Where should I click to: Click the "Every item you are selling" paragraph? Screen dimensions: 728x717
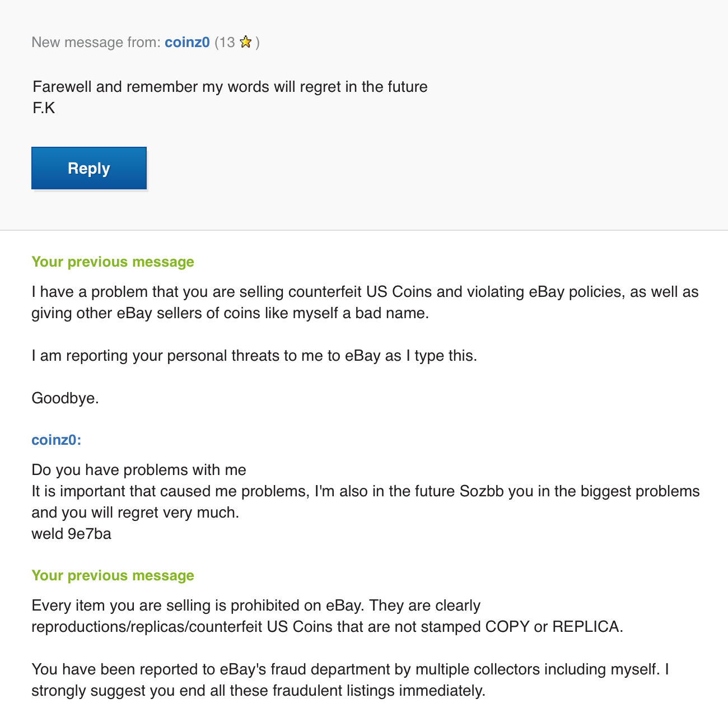coord(256,606)
